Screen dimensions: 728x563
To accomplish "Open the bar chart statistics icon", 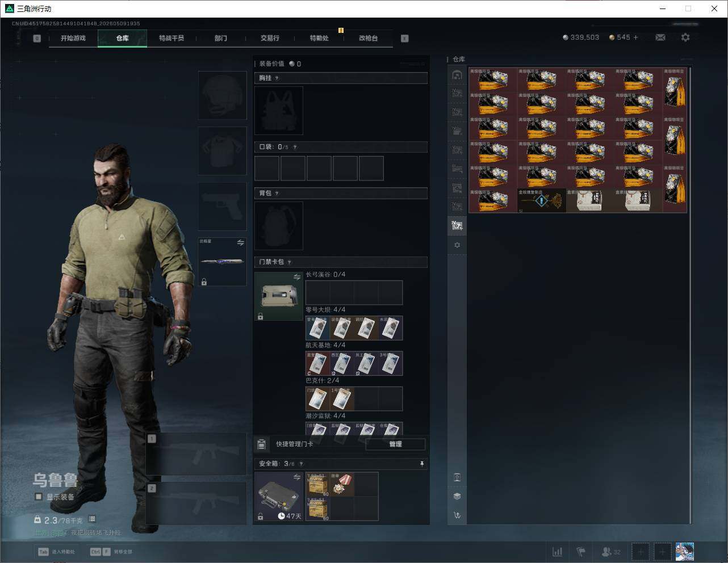I will 558,552.
